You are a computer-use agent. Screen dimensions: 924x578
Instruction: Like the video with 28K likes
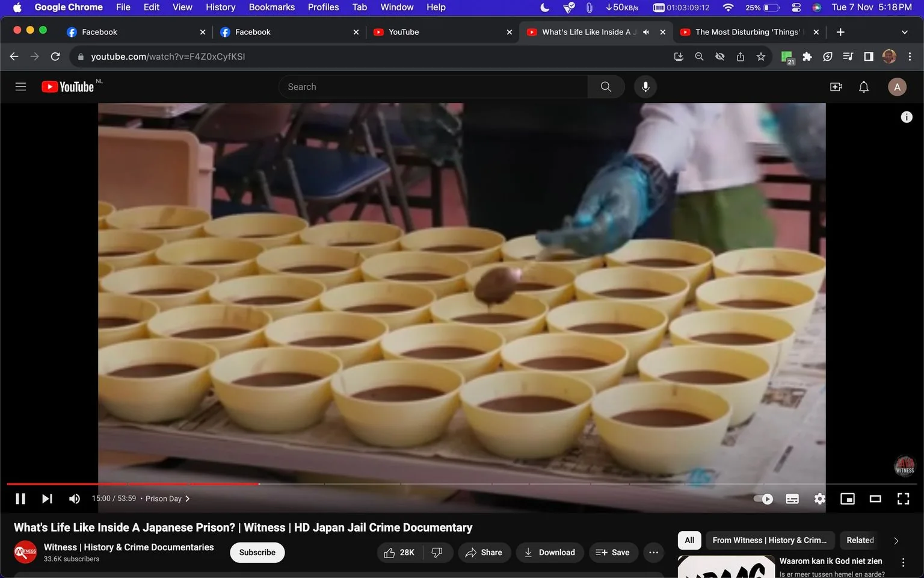click(399, 552)
